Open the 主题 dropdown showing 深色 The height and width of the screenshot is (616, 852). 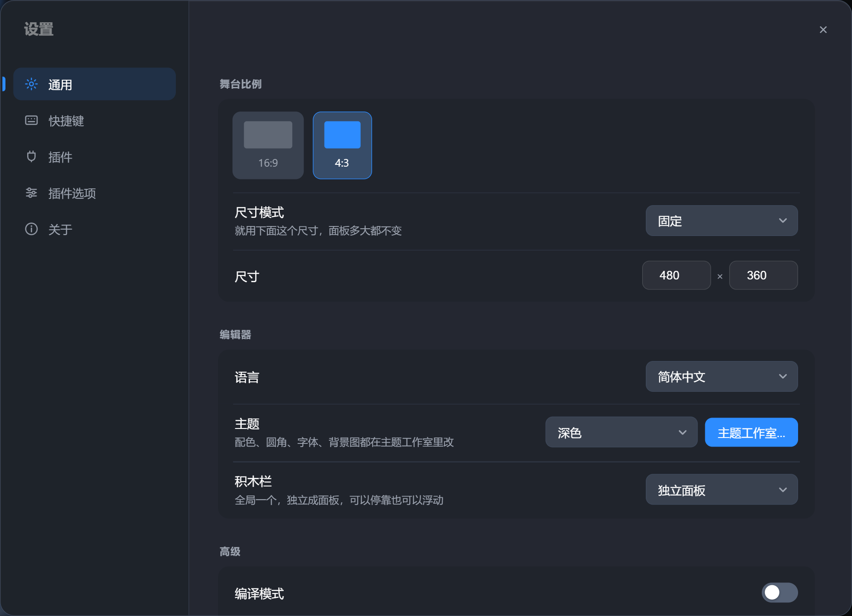tap(621, 433)
